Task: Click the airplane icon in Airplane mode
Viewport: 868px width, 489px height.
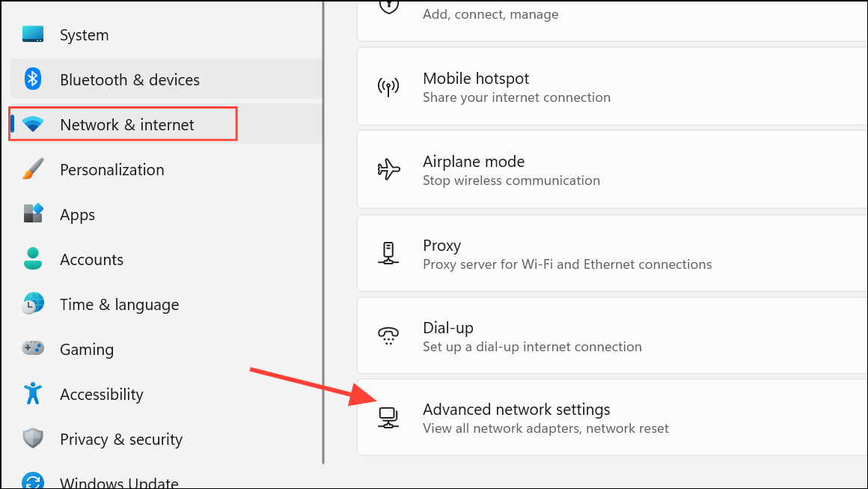Action: (388, 169)
